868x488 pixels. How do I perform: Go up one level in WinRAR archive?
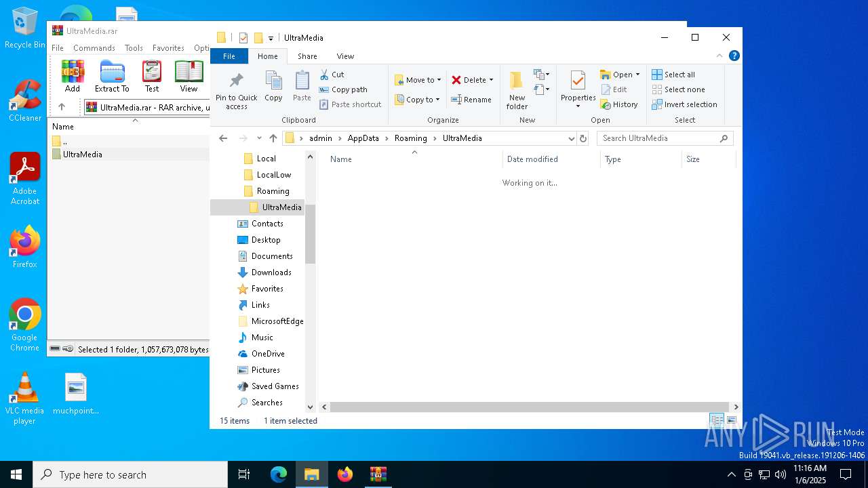(x=62, y=107)
